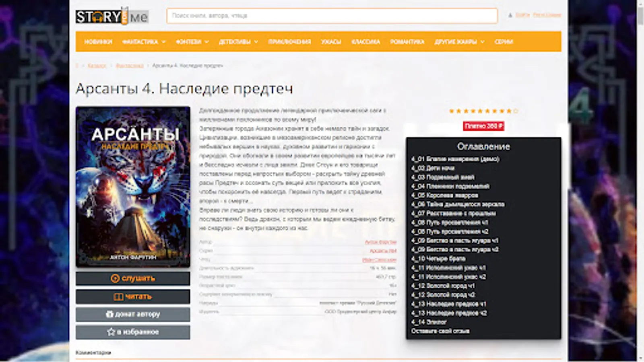Viewport: 644px width, 362px height.
Task: Select chapter 4_14 in the contents list
Action: pyautogui.click(x=429, y=322)
